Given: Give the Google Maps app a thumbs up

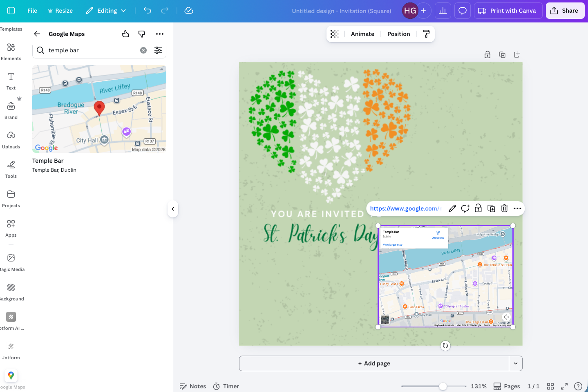Looking at the screenshot, I should (125, 34).
